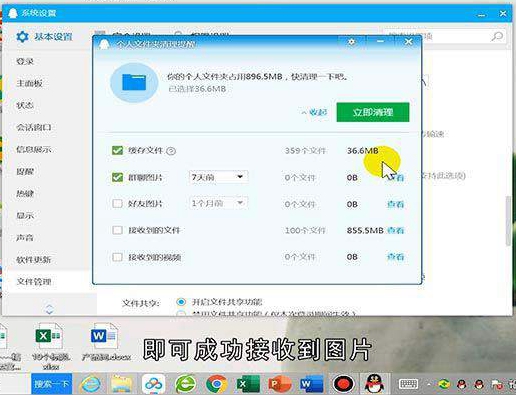
Task: Click the help icon beside 缓存文件
Action: (x=171, y=151)
